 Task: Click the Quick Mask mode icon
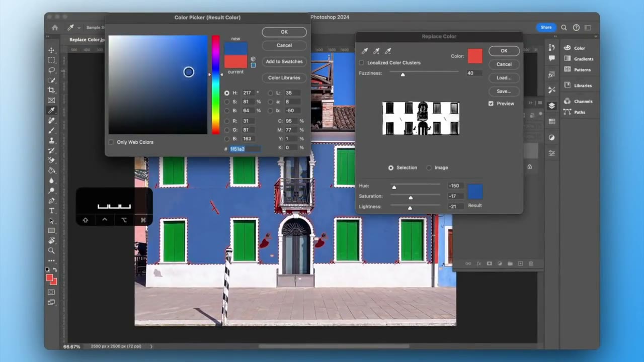pyautogui.click(x=51, y=292)
